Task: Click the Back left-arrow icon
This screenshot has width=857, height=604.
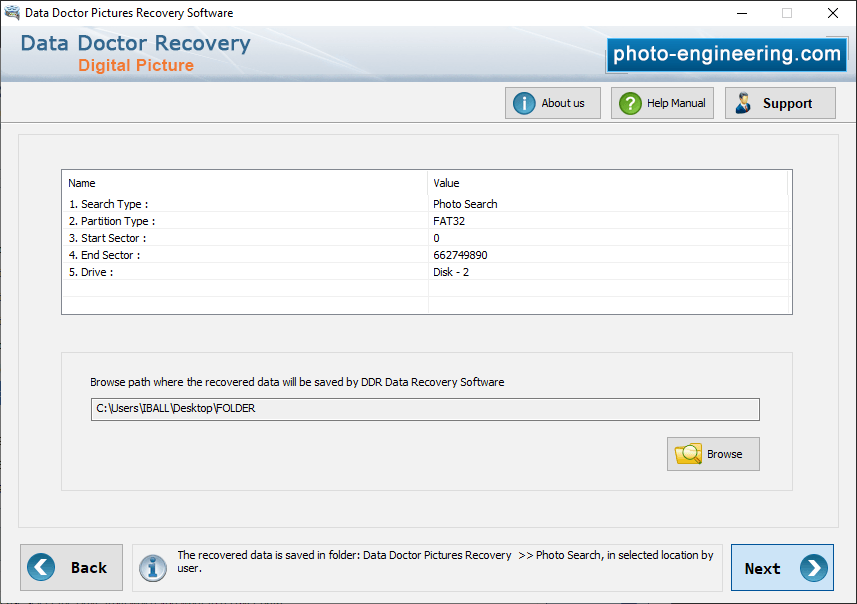Action: (x=41, y=567)
